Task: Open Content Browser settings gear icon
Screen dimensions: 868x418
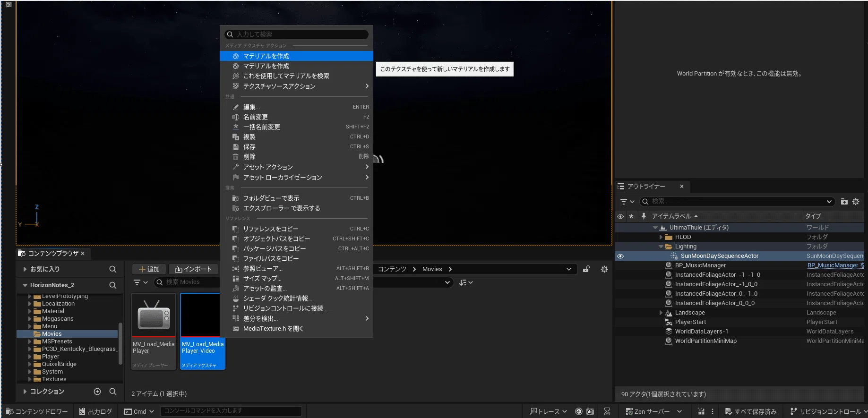Action: tap(604, 269)
